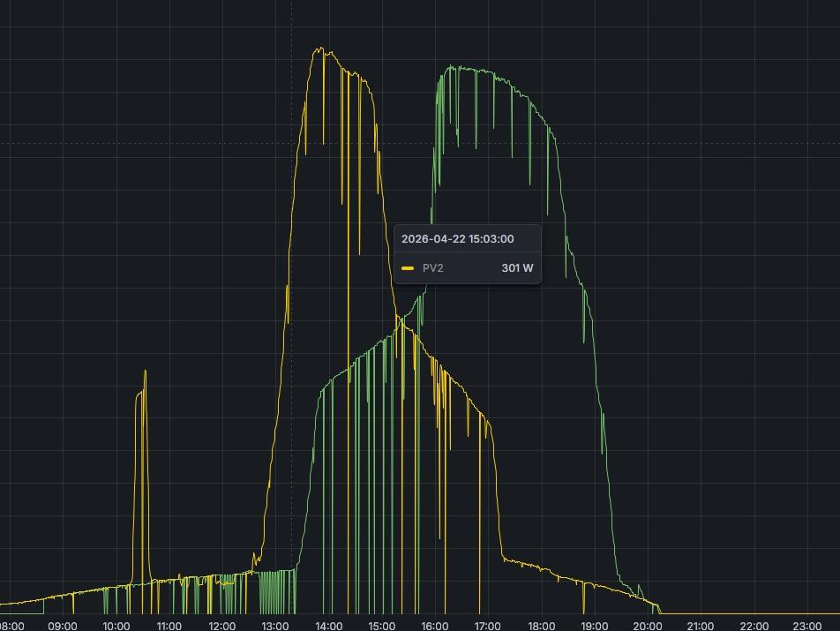Click the 14:00 time axis label
Image resolution: width=840 pixels, height=631 pixels.
[328, 626]
